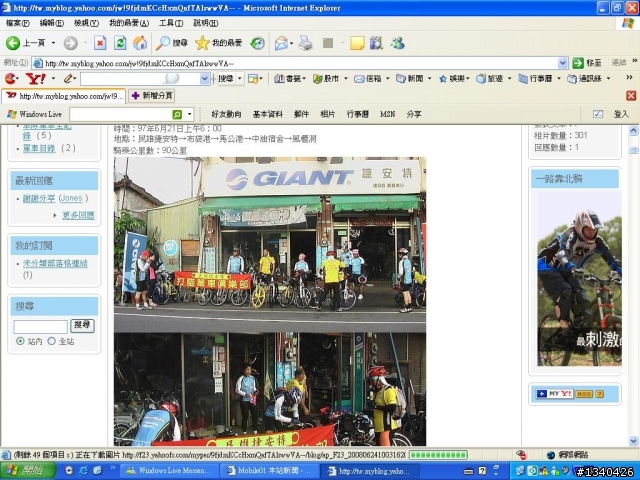Screen dimensions: 640x480
Task: Click the MY Y! badge in the sidebar
Action: coord(554,394)
